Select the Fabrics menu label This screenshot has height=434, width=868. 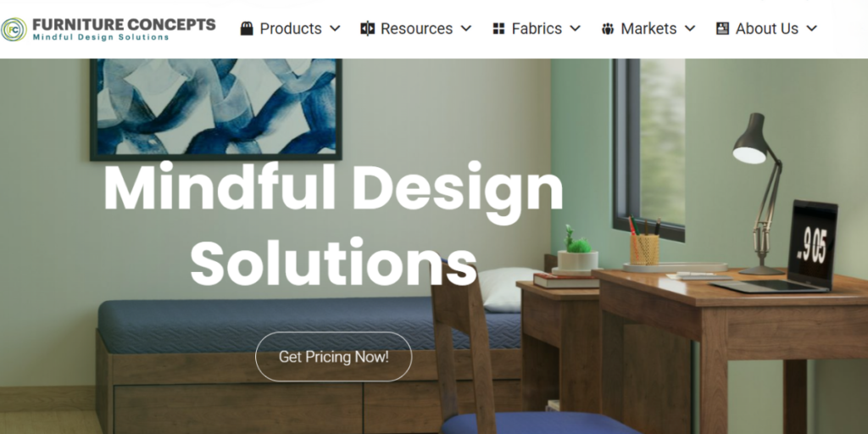click(537, 29)
